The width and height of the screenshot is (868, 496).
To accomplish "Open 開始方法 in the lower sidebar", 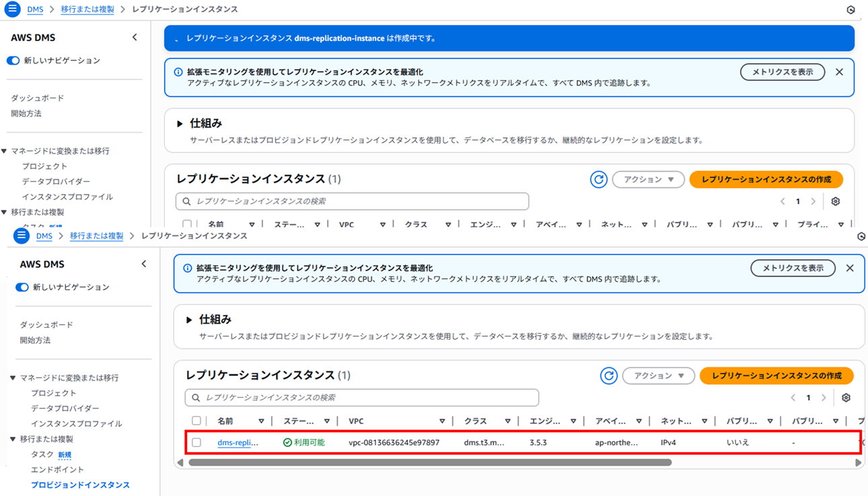I will (35, 341).
